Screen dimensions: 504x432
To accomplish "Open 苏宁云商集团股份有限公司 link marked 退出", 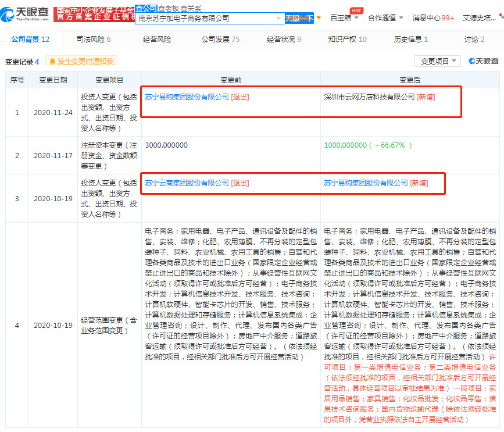I will click(x=187, y=183).
